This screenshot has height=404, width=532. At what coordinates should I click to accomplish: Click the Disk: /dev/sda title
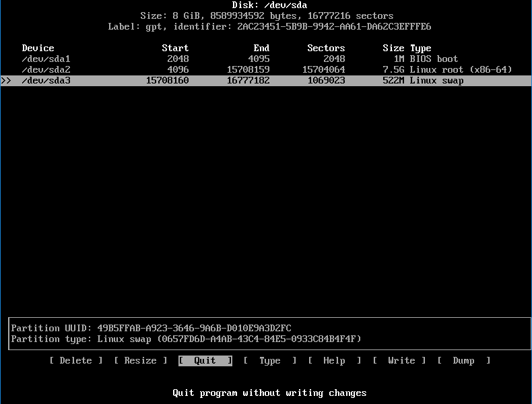pyautogui.click(x=269, y=5)
